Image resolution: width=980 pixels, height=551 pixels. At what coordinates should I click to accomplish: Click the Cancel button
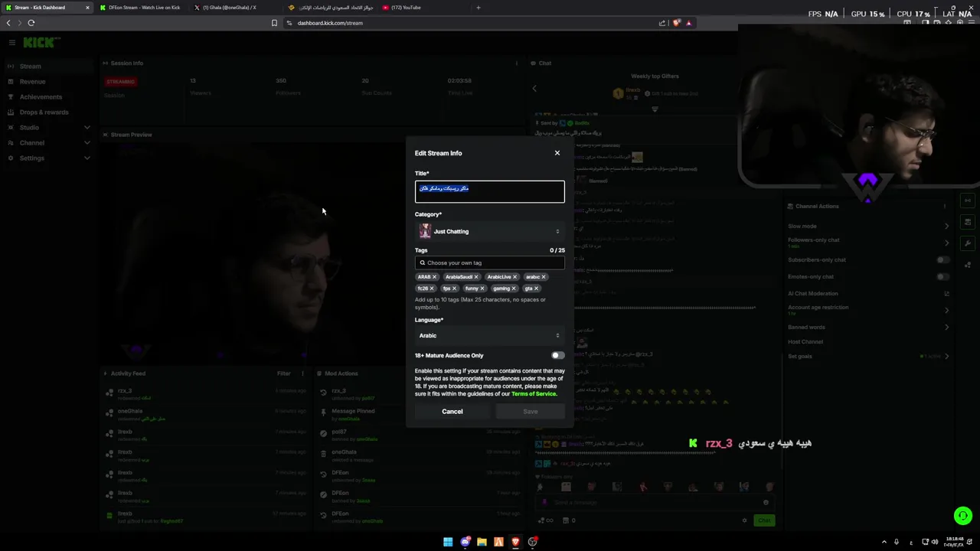click(452, 412)
